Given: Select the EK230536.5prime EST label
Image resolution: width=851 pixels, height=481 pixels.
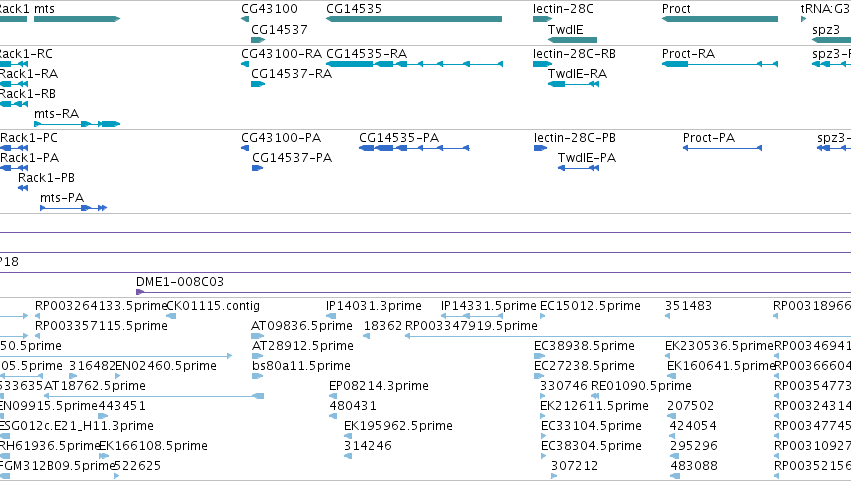Looking at the screenshot, I should [719, 346].
